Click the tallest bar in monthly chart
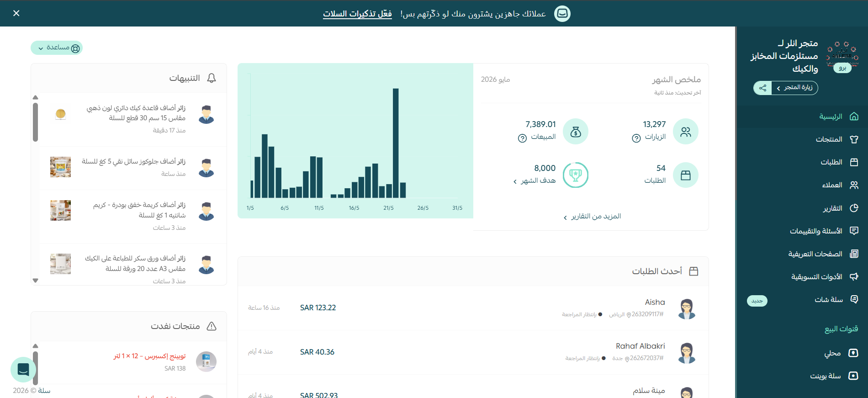The image size is (868, 398). (396, 143)
